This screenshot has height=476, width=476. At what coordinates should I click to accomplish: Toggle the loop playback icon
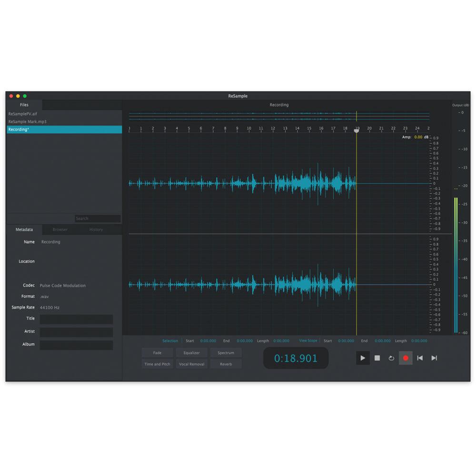(391, 358)
